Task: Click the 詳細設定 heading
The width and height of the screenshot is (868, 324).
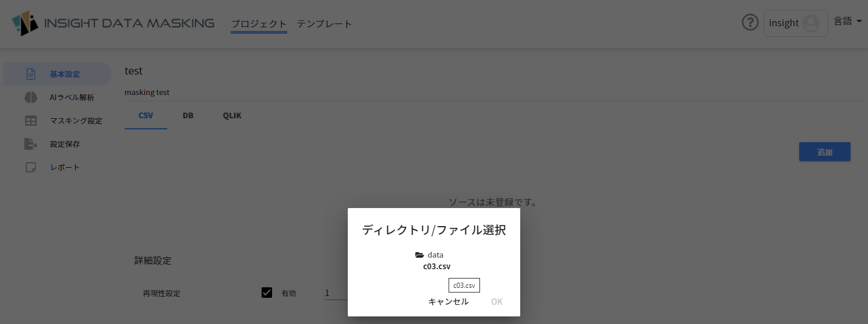Action: [x=153, y=260]
